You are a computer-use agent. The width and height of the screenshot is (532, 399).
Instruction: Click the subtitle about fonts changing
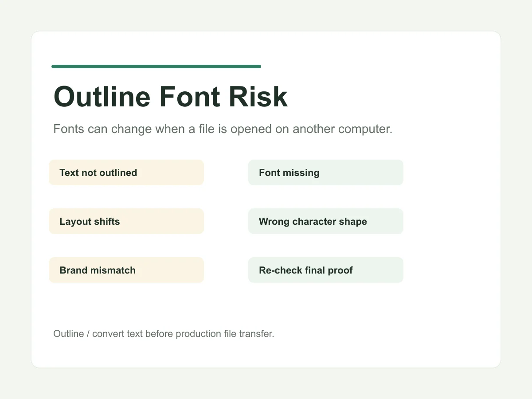(223, 129)
